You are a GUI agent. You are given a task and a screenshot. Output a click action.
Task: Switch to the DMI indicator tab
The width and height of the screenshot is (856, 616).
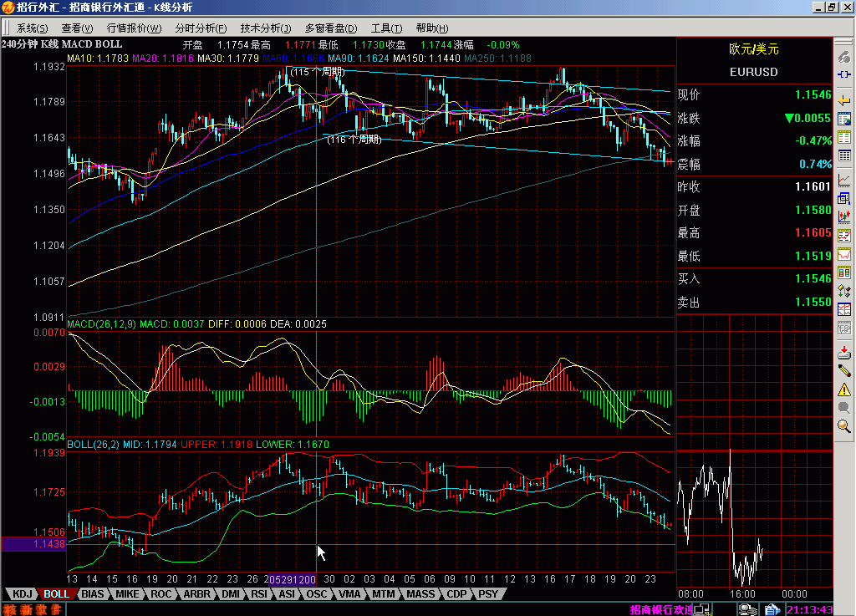(231, 594)
